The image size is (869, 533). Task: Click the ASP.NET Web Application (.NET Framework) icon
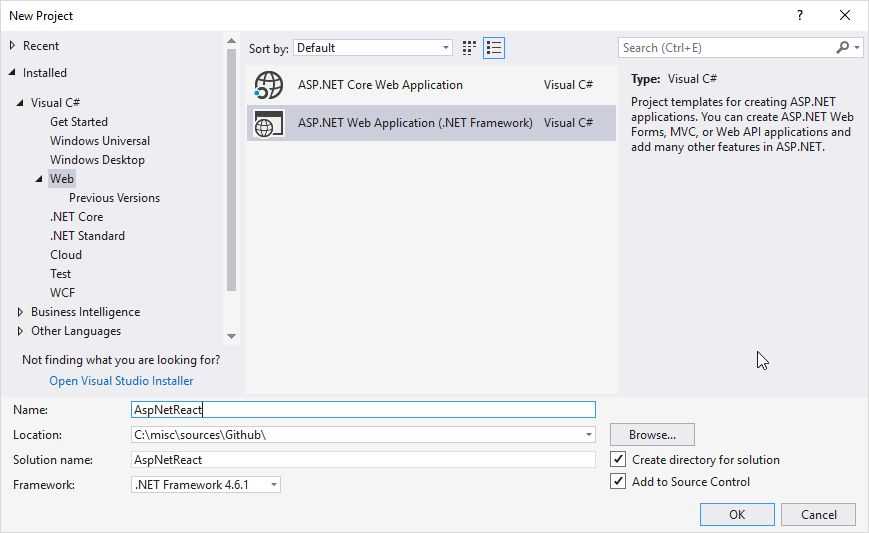269,123
